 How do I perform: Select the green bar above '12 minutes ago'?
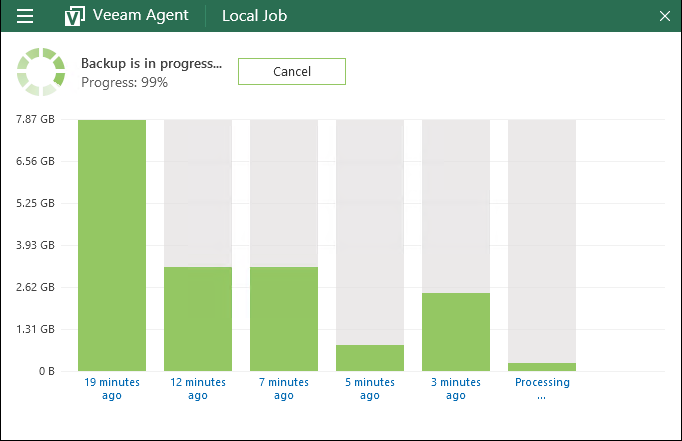[x=198, y=318]
